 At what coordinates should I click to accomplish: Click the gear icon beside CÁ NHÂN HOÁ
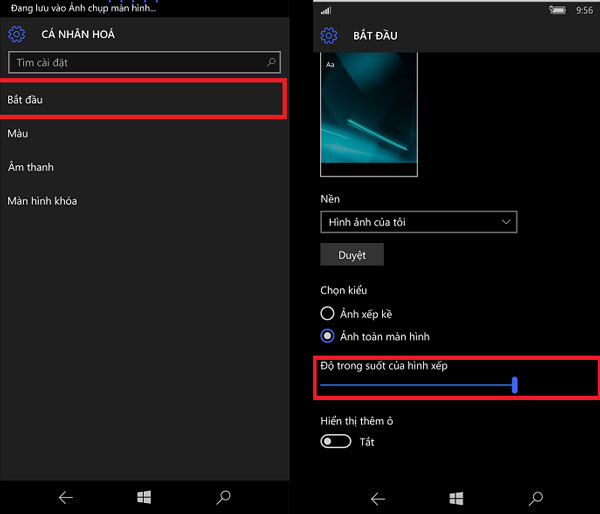17,34
